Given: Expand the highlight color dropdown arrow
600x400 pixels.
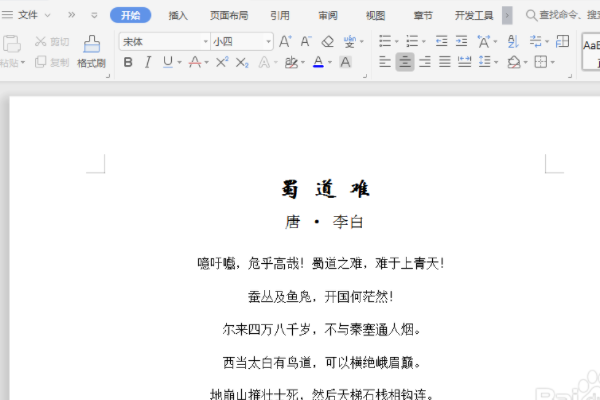Looking at the screenshot, I should (303, 62).
